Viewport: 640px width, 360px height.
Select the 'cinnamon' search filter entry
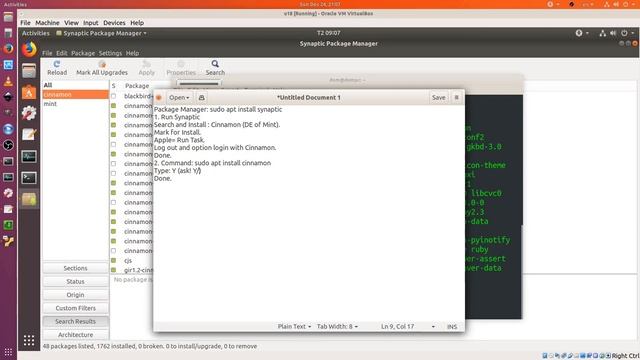76,94
